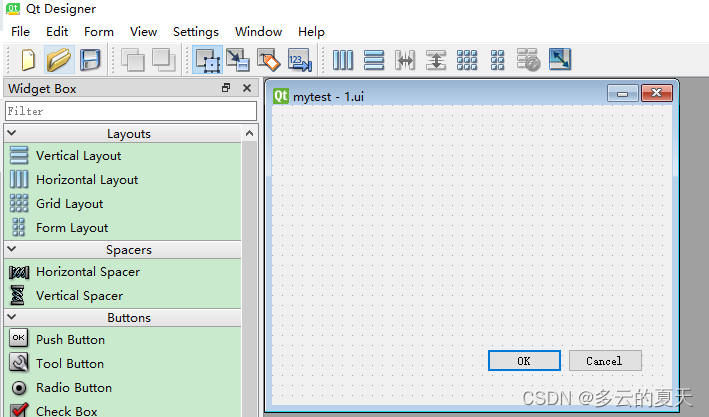
Task: Collapse the Spacers category
Action: pos(12,249)
